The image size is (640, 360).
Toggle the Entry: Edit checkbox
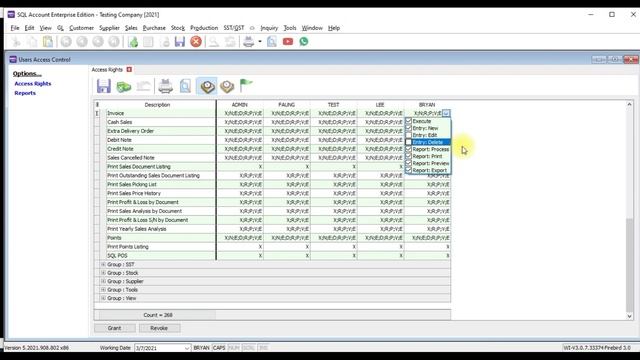pyautogui.click(x=409, y=135)
